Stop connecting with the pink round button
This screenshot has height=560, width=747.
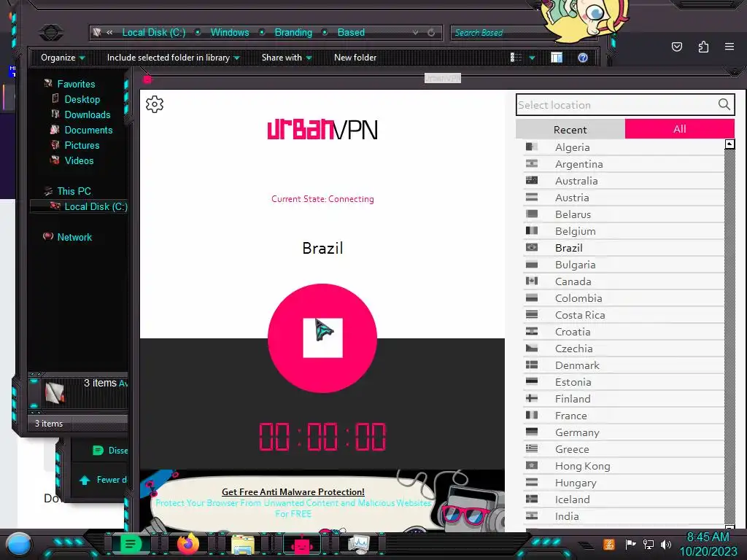tap(322, 338)
